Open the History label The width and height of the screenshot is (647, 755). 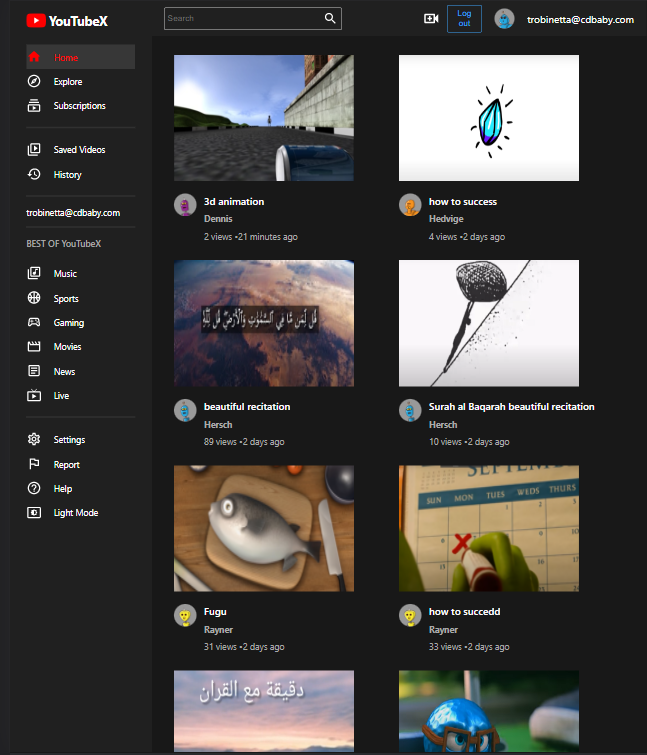pyautogui.click(x=67, y=175)
